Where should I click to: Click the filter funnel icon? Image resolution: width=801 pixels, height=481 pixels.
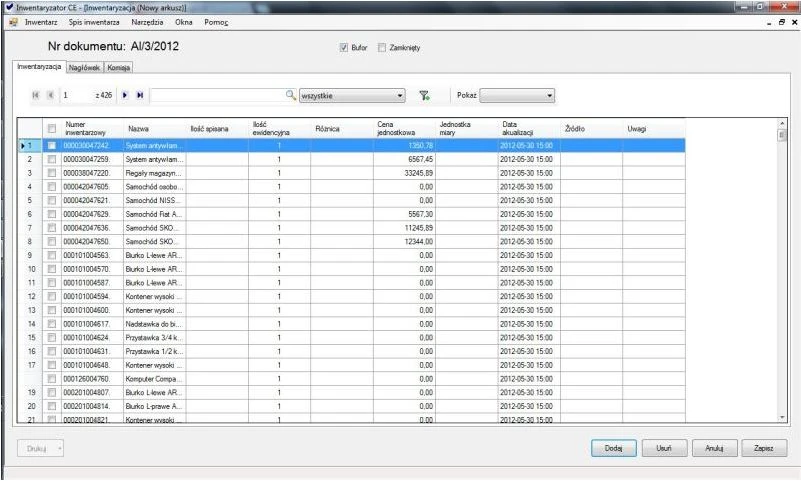click(x=424, y=95)
